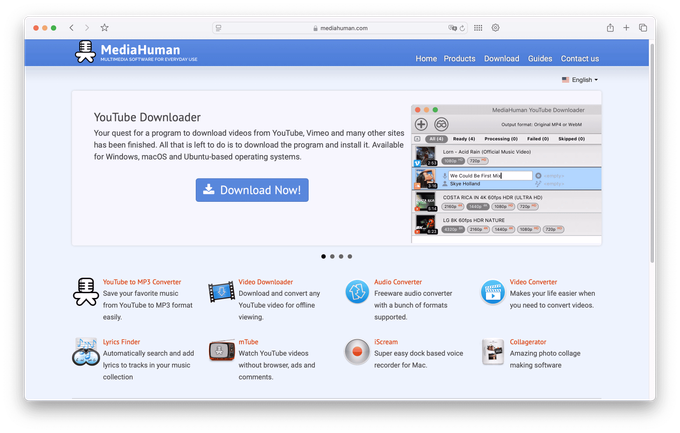Image resolution: width=680 pixels, height=433 pixels.
Task: Open the YouTube to MP3 Converter link
Action: click(142, 282)
